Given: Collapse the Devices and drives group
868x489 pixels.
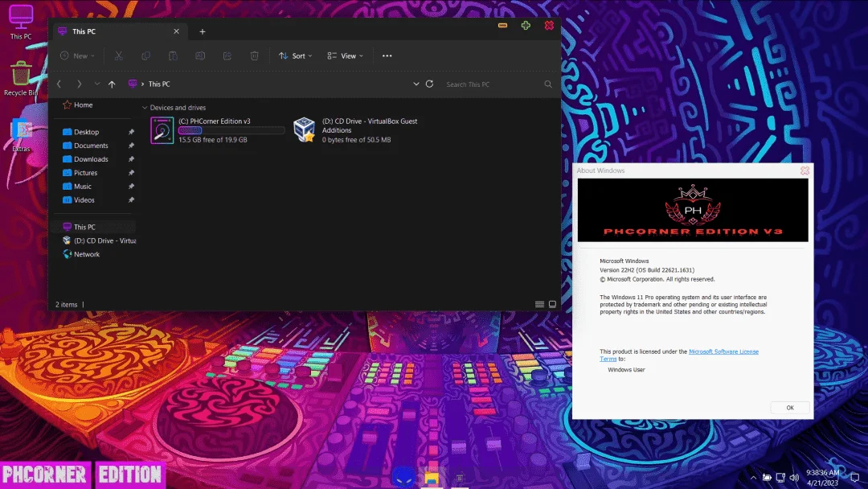Looking at the screenshot, I should [x=145, y=108].
